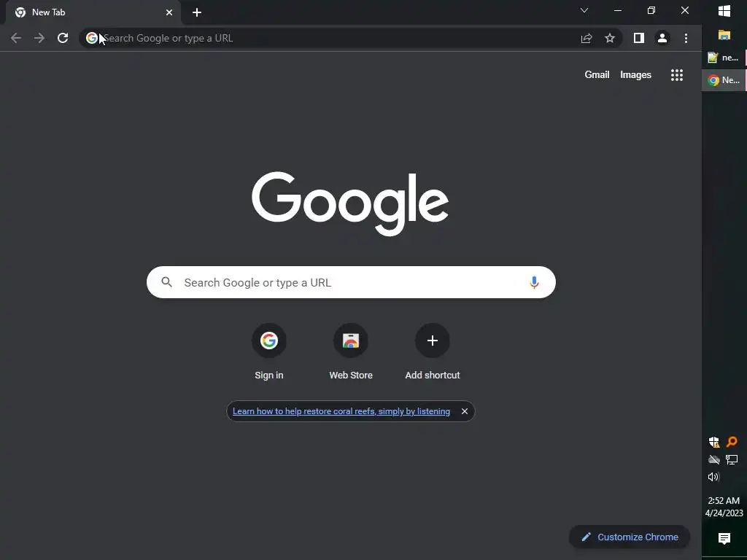Open the clock showing 2:52 AM

tap(724, 507)
